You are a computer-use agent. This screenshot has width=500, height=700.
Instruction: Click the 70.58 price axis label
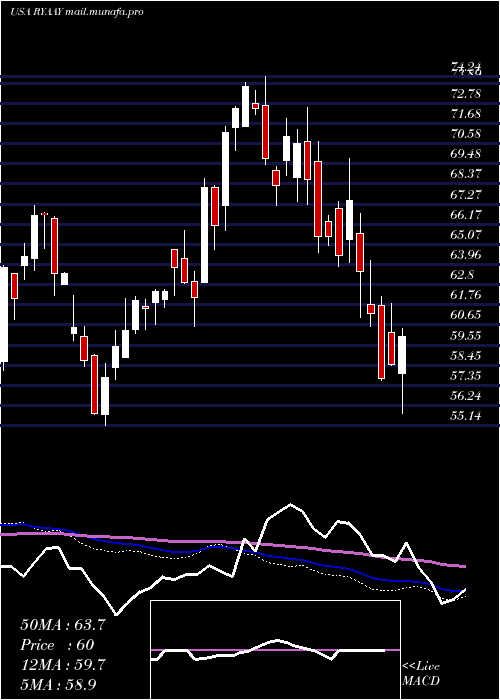(467, 134)
